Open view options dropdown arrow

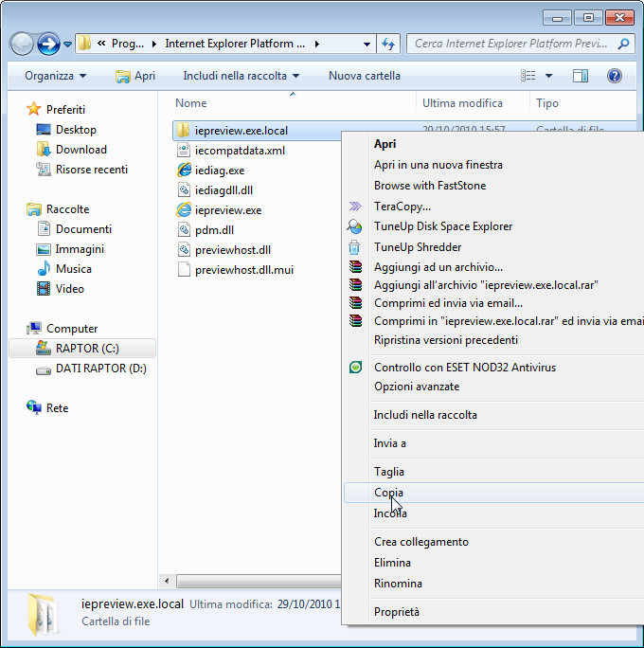point(548,76)
